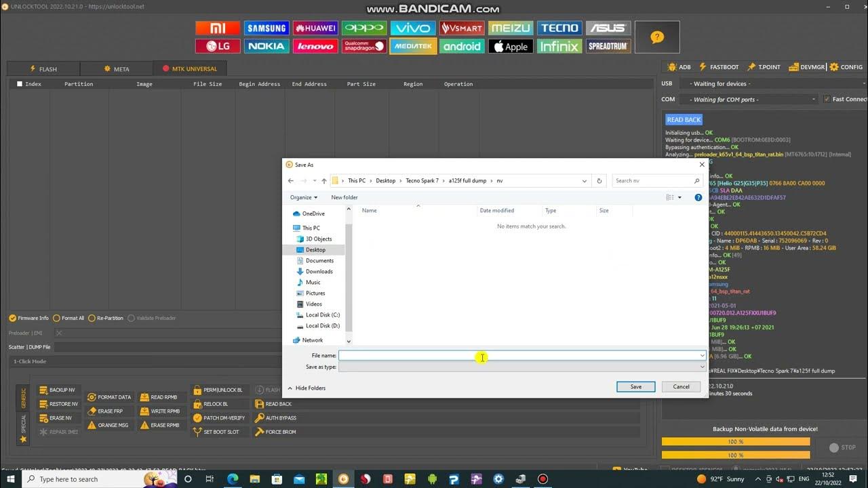Open the ADB tool in the toolbar

pyautogui.click(x=679, y=67)
